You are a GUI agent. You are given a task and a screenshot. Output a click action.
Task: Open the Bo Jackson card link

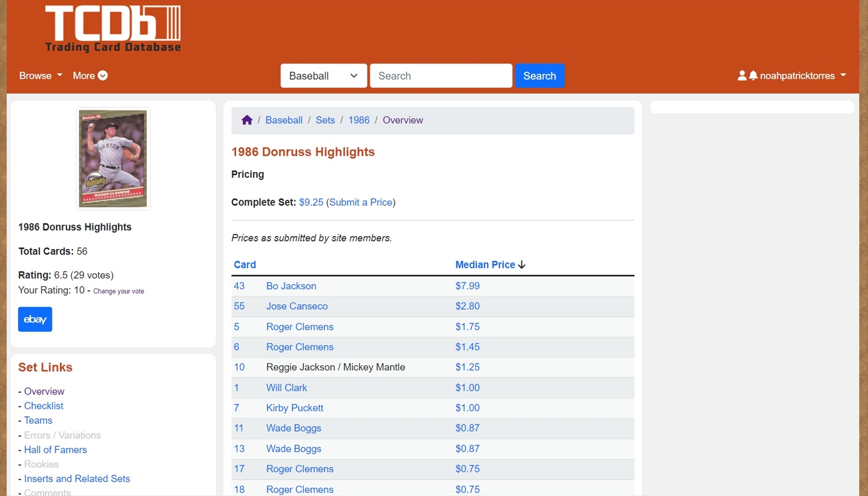(291, 286)
